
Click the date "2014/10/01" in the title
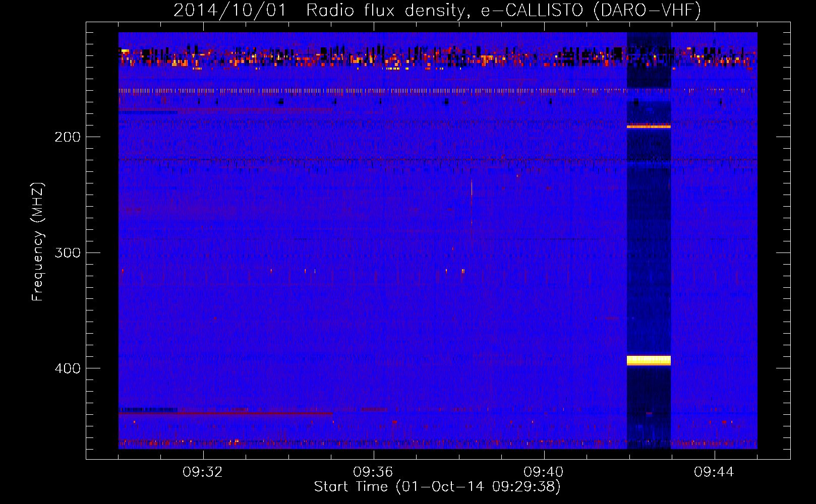click(230, 10)
